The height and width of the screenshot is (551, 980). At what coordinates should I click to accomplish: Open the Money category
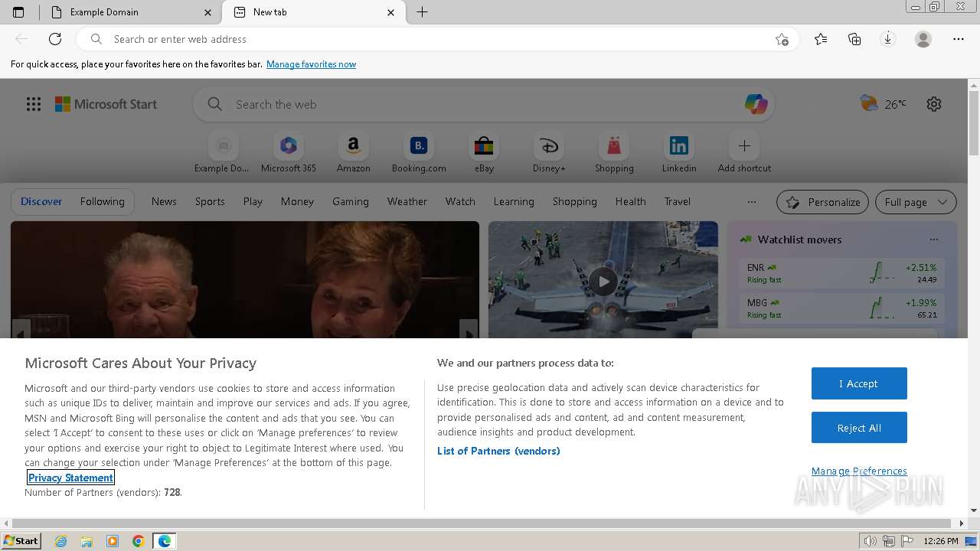[297, 201]
